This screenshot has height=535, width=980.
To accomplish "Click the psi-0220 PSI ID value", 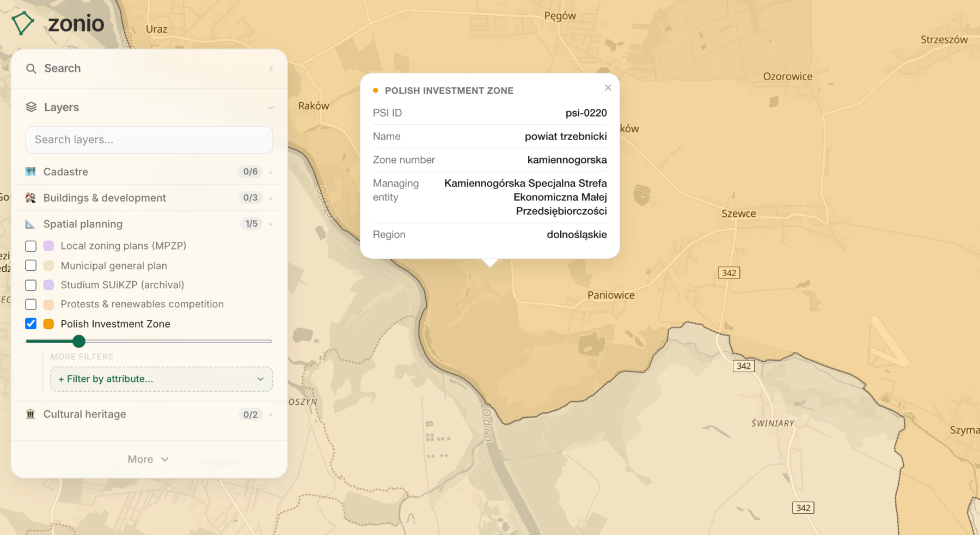I will point(586,113).
